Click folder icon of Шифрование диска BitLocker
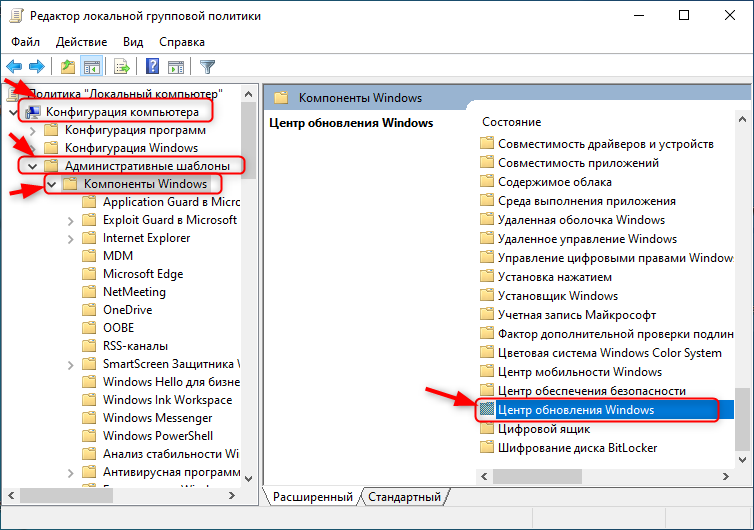 coord(487,447)
